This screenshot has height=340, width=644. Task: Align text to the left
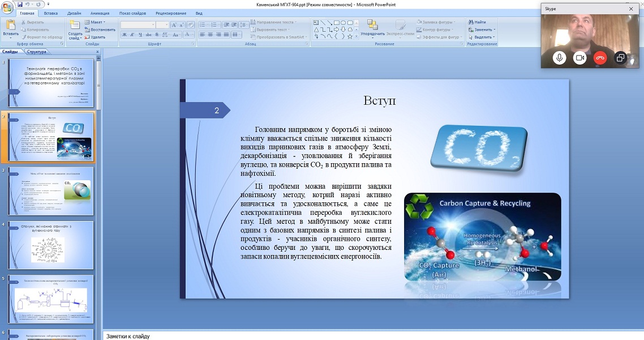click(x=203, y=35)
